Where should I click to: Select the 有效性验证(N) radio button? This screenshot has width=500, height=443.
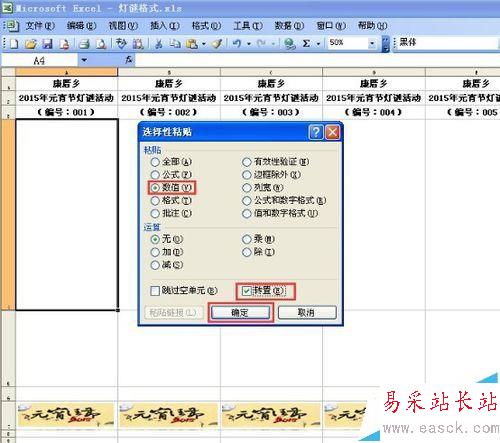[x=247, y=162]
